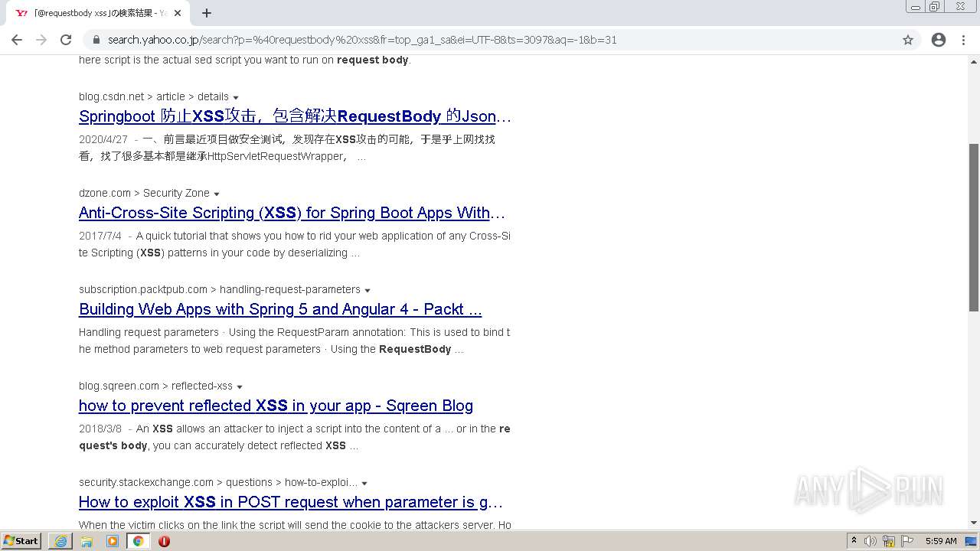Open how to prevent reflected XSS link

276,406
